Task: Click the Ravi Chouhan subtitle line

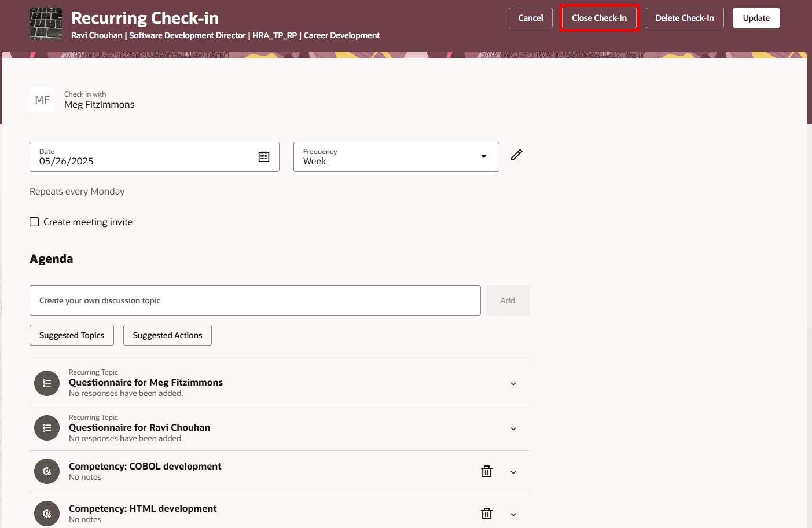Action: (x=226, y=35)
